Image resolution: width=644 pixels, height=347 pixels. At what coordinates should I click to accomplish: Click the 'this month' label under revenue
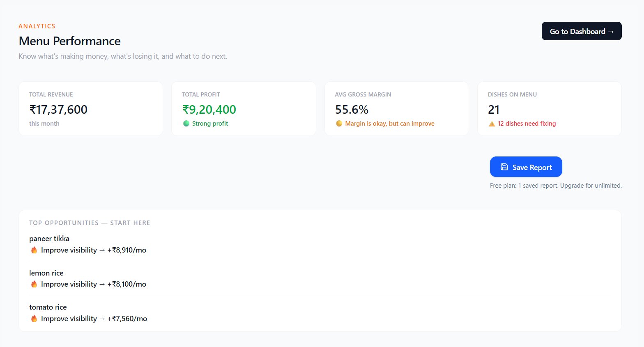click(44, 124)
